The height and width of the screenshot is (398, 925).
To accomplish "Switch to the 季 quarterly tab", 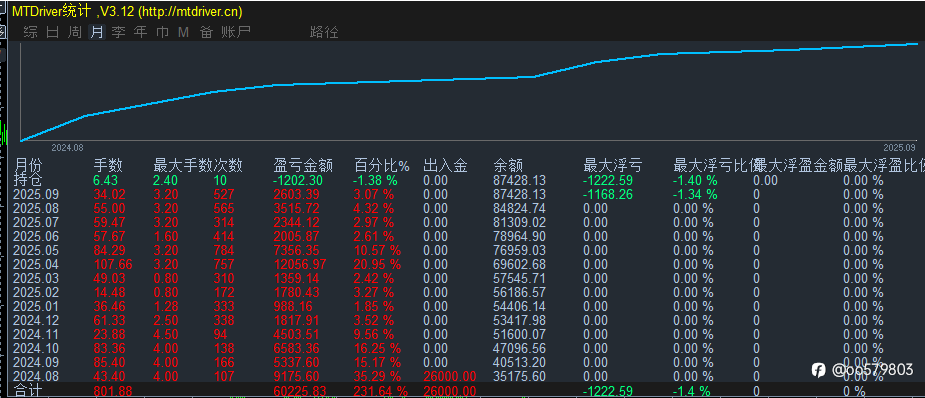I will tap(119, 32).
